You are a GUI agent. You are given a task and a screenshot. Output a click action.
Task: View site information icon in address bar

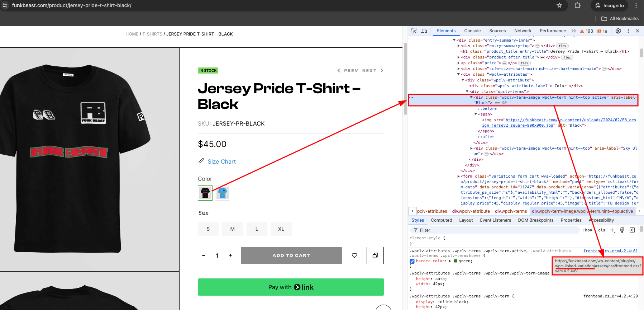tap(5, 5)
